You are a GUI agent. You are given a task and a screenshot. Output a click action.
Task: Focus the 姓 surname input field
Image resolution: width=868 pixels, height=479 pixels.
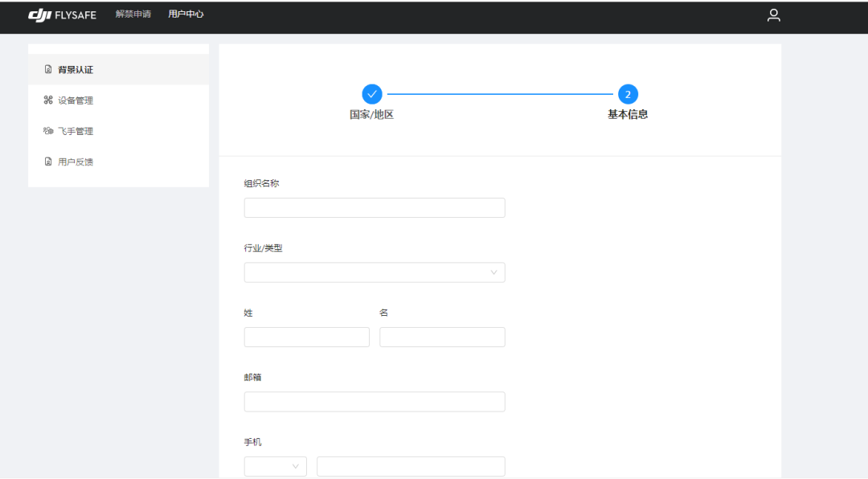307,338
